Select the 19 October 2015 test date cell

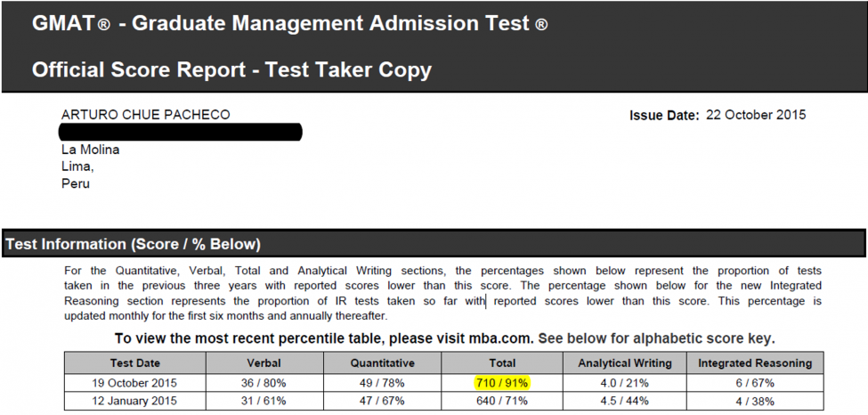pyautogui.click(x=134, y=382)
